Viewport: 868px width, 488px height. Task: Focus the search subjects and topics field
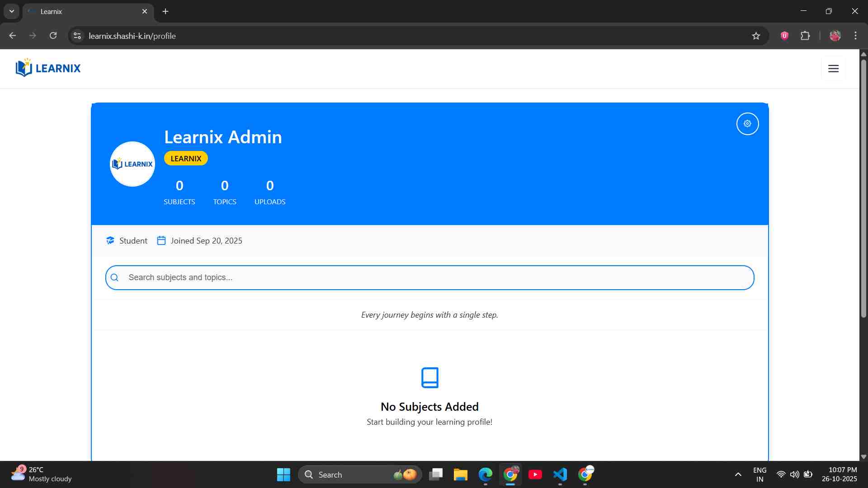(x=429, y=277)
